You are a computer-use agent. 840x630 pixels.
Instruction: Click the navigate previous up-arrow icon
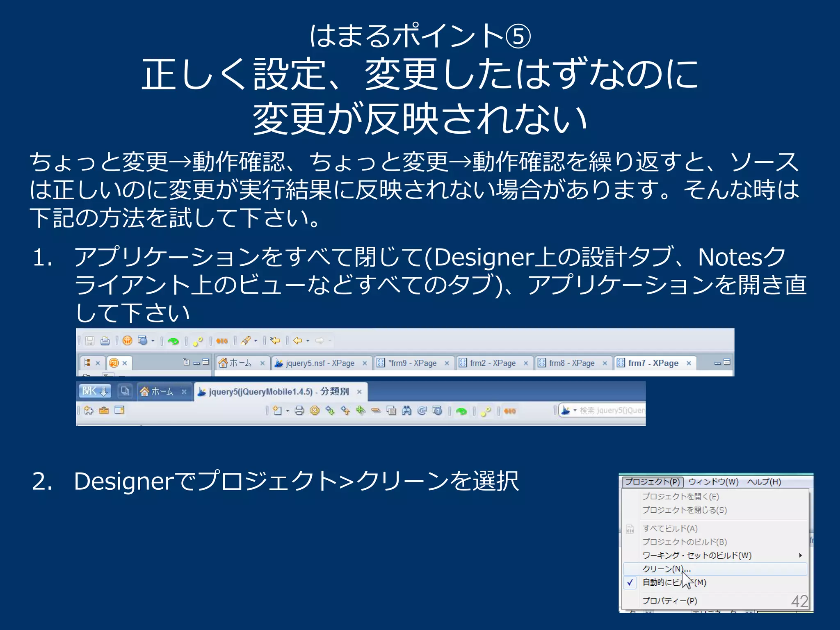click(x=345, y=411)
